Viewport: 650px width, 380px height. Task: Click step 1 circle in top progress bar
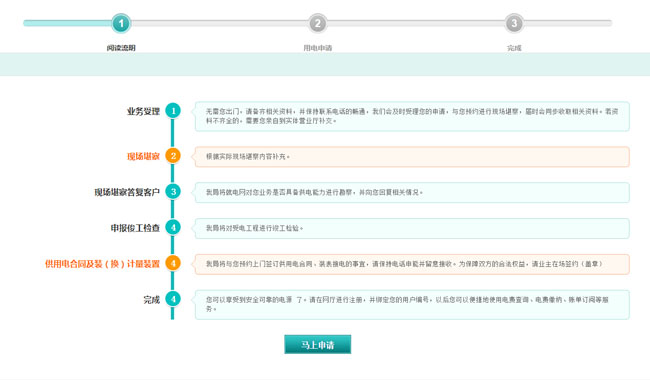121,23
